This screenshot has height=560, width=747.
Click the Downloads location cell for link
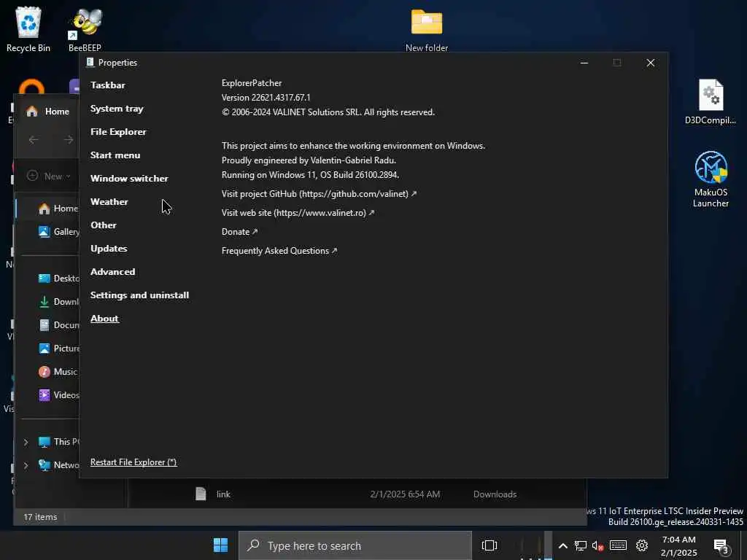495,494
